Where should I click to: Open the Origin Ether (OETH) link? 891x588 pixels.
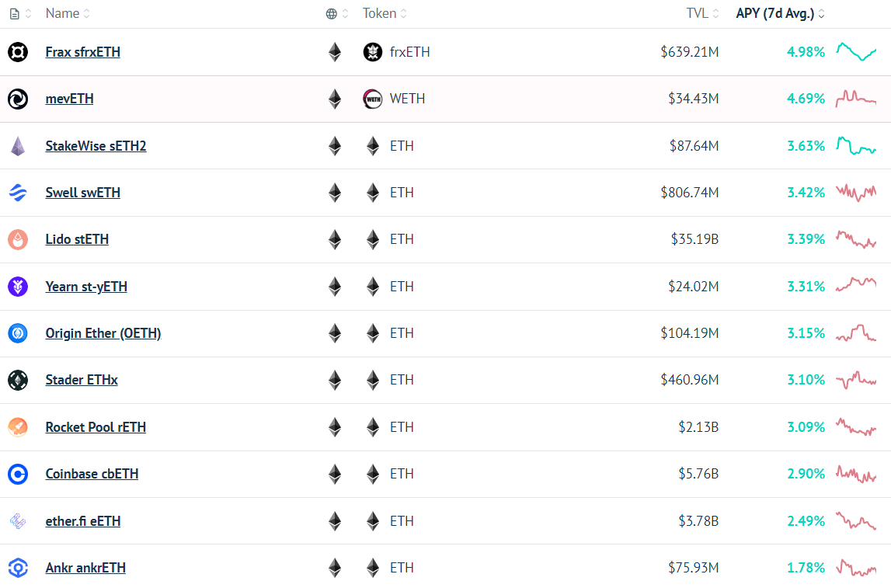click(x=103, y=333)
